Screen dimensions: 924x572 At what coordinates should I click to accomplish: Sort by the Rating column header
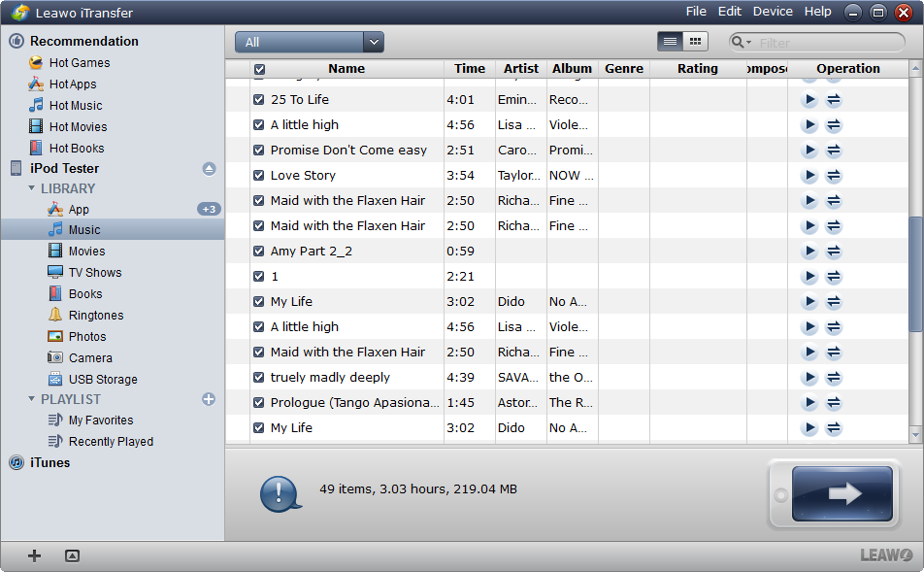click(698, 68)
